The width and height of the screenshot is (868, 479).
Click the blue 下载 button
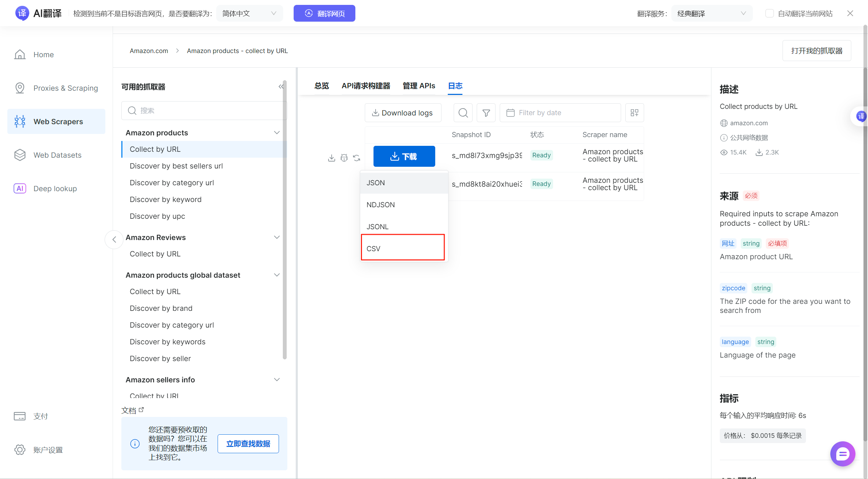pyautogui.click(x=404, y=156)
